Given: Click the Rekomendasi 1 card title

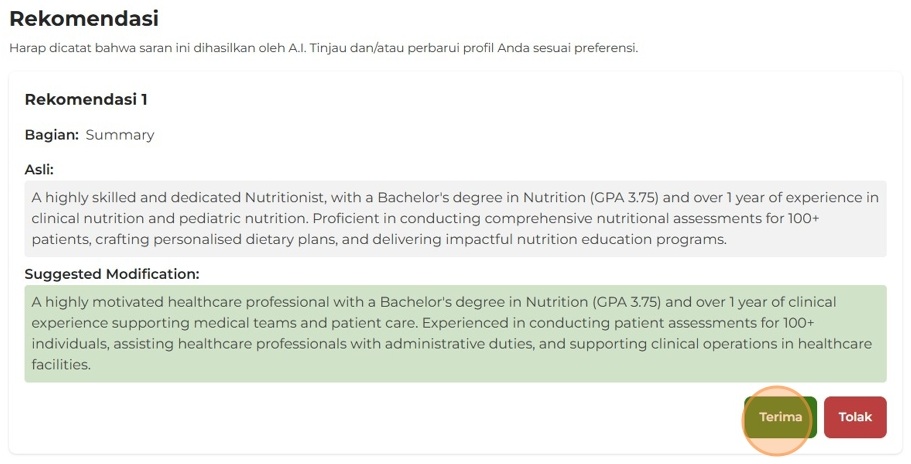Looking at the screenshot, I should (86, 99).
